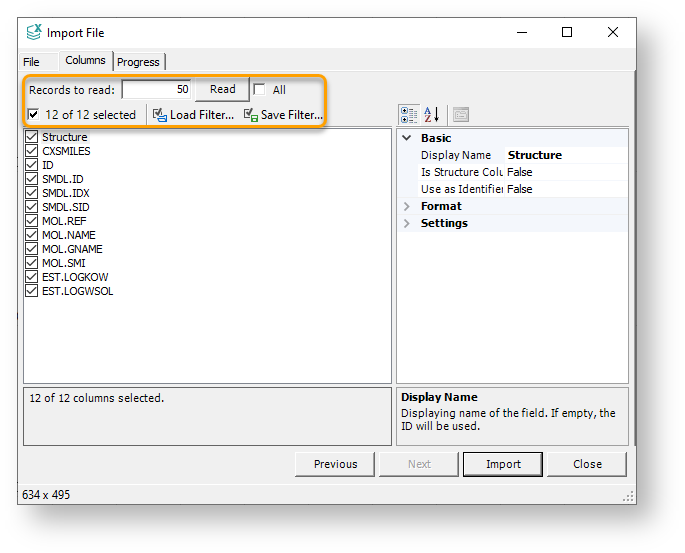Viewport: 685px width, 553px height.
Task: Click the Read button
Action: 222,89
